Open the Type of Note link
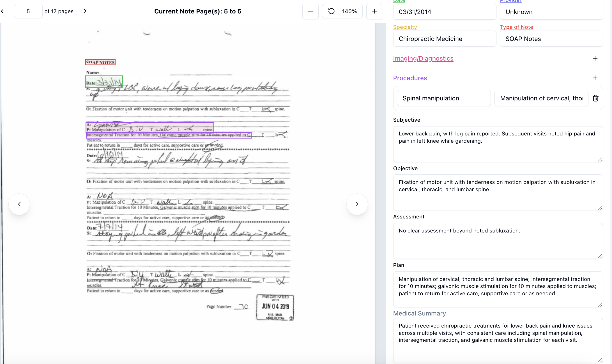This screenshot has height=364, width=612. pos(516,27)
